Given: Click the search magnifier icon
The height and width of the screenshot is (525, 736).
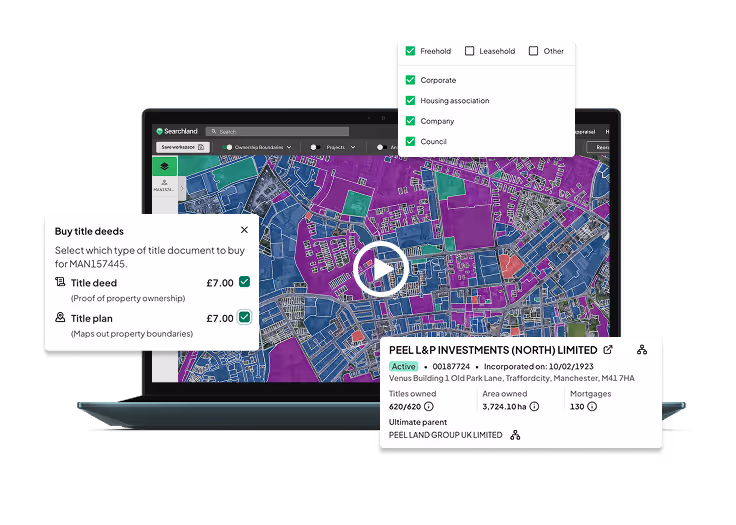Looking at the screenshot, I should pyautogui.click(x=214, y=131).
